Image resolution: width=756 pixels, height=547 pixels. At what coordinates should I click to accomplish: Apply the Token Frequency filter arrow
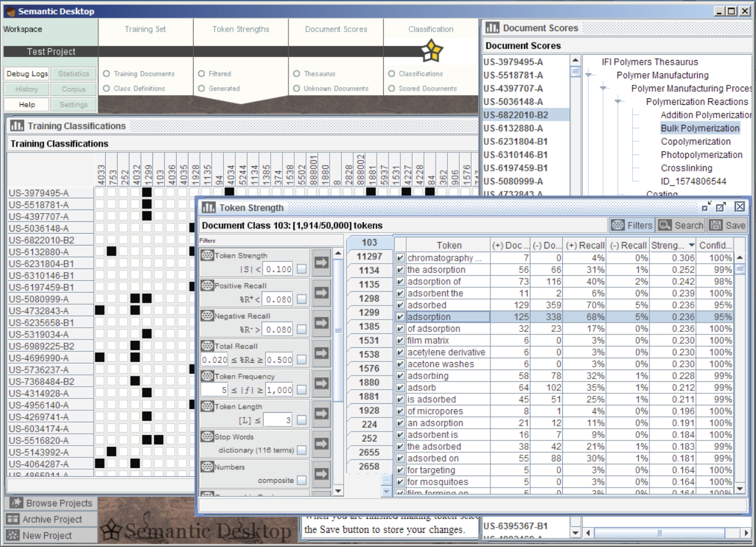321,383
